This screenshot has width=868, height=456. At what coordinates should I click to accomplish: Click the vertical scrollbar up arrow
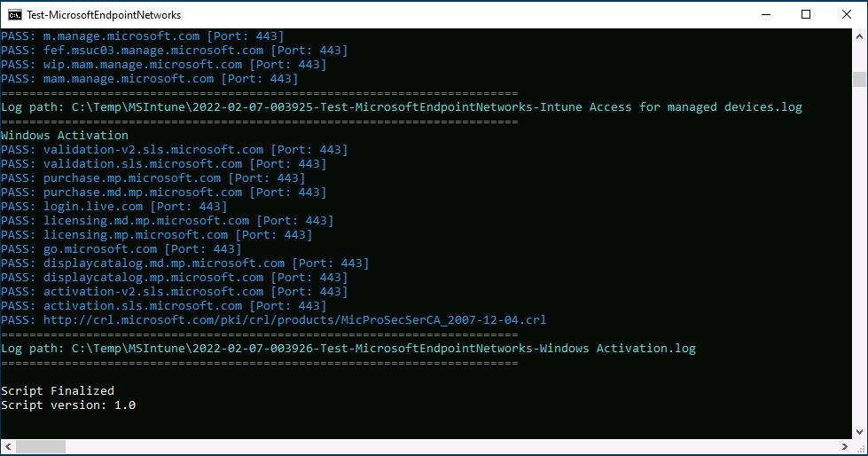(859, 36)
